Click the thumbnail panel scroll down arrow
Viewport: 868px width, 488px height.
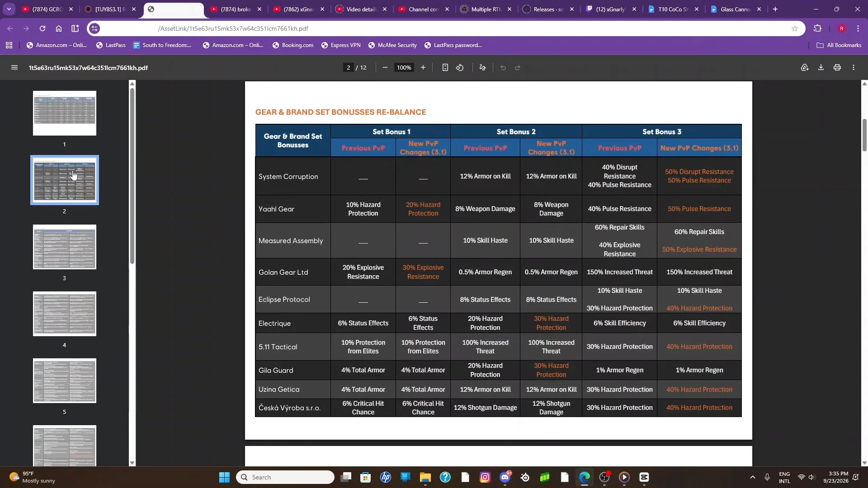click(x=132, y=463)
